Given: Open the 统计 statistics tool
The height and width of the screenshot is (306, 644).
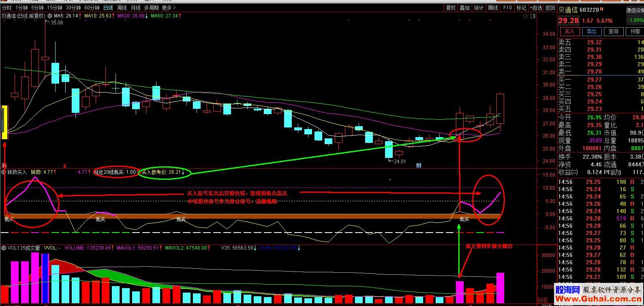Looking at the screenshot, I should (479, 8).
